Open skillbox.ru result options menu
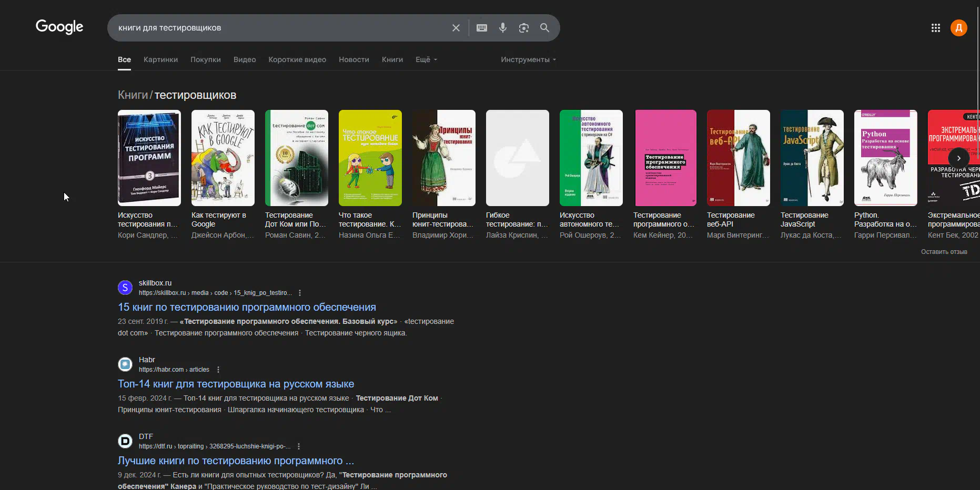 click(300, 293)
